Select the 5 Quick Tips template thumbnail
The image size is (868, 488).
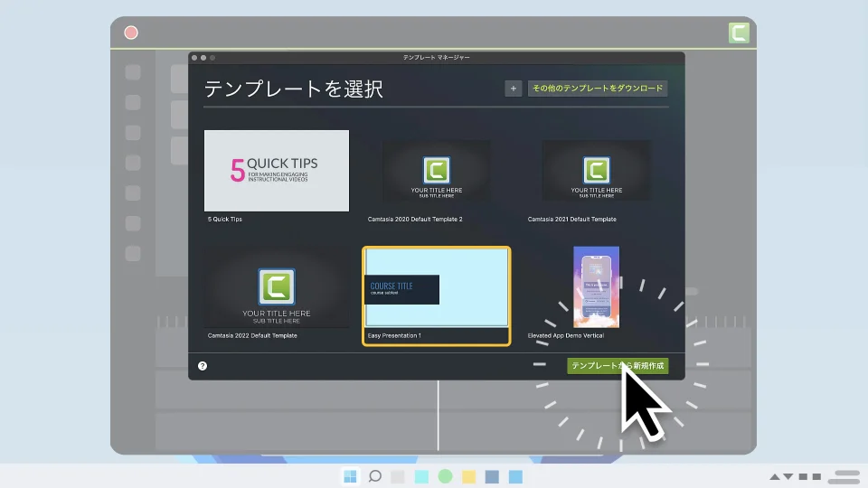tap(277, 171)
